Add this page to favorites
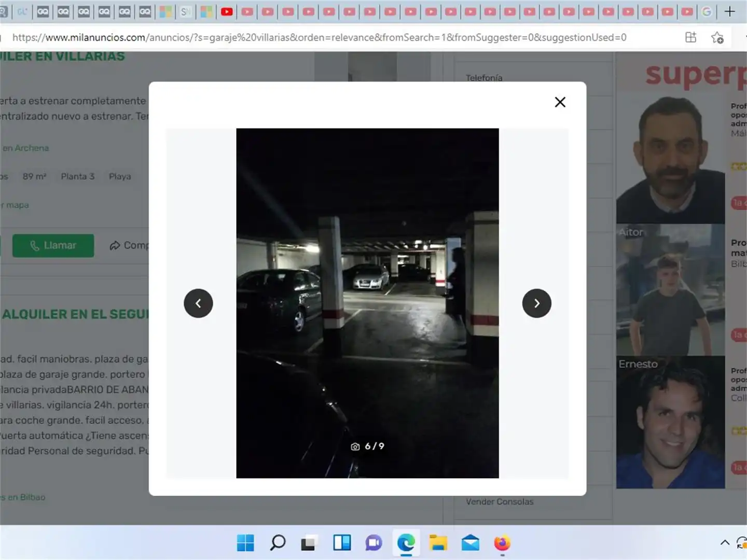Image resolution: width=747 pixels, height=560 pixels. click(717, 37)
